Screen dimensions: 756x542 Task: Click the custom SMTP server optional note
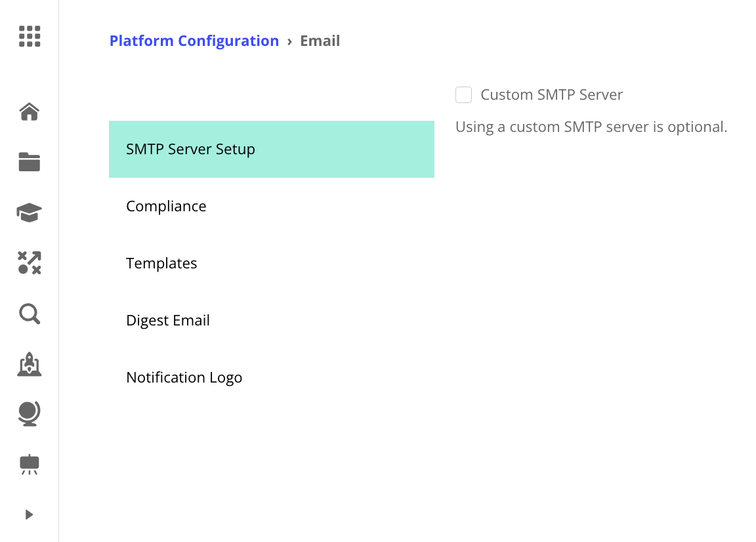point(591,127)
